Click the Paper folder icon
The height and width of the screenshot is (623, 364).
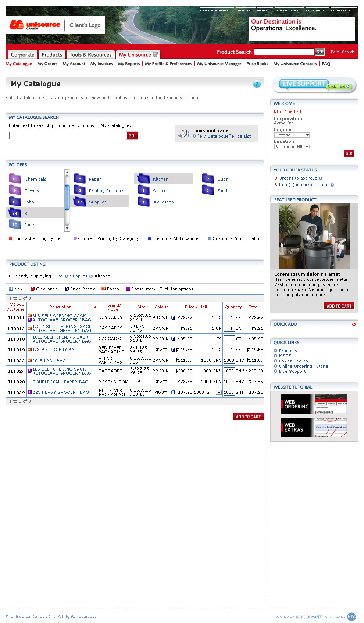(79, 179)
